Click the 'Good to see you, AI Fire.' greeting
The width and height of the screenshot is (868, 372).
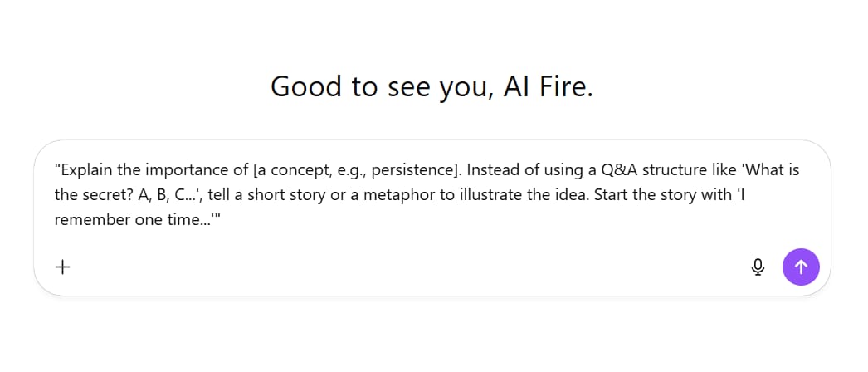tap(432, 86)
